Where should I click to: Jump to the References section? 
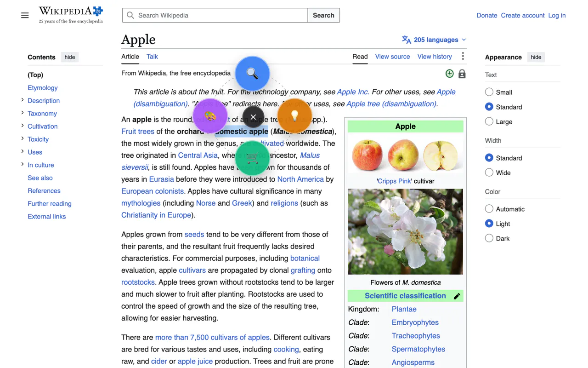click(x=44, y=190)
